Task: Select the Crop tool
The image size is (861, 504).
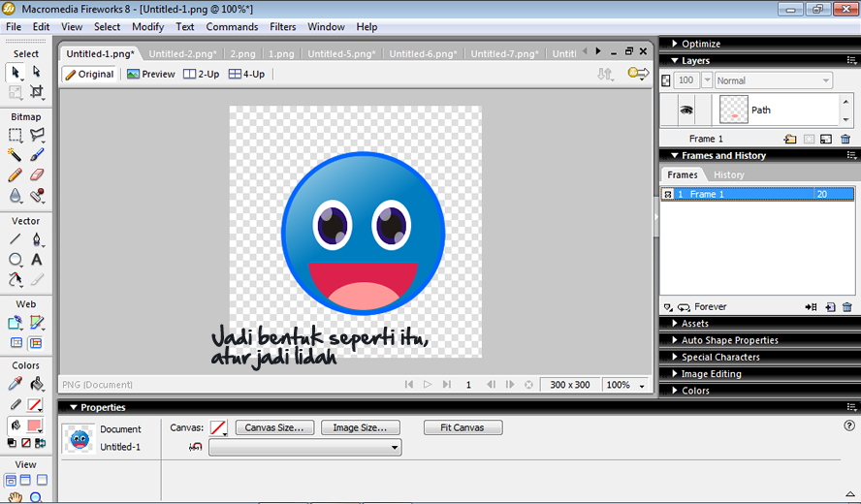Action: [x=36, y=92]
